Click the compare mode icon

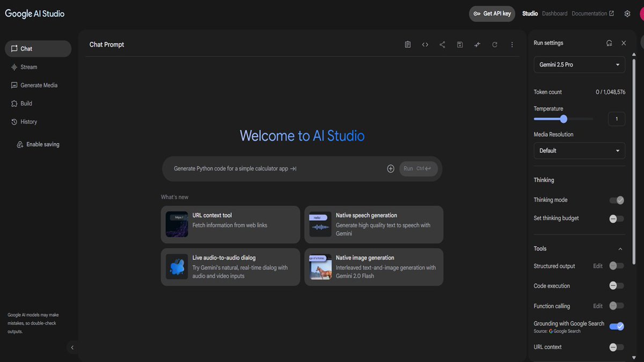tap(477, 45)
